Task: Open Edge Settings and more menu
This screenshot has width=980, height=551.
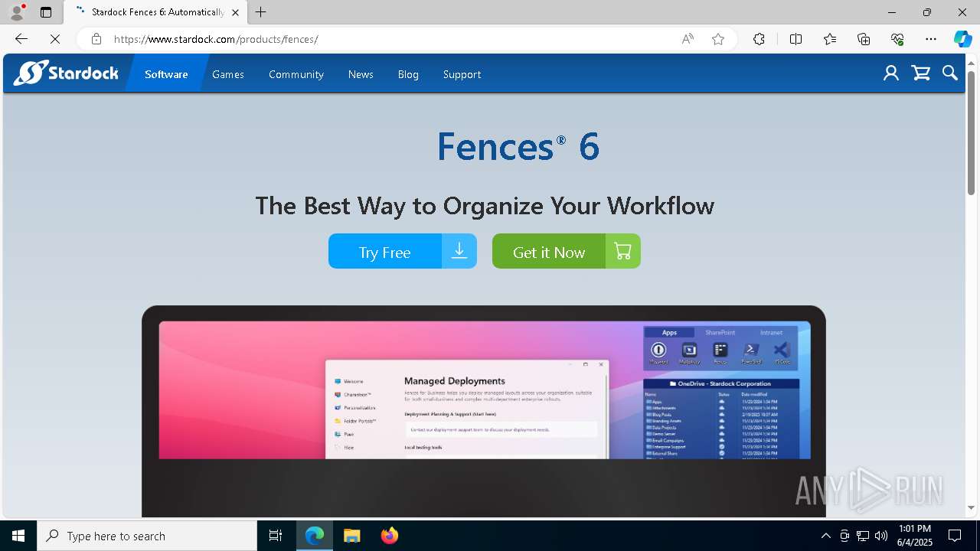Action: [x=931, y=39]
